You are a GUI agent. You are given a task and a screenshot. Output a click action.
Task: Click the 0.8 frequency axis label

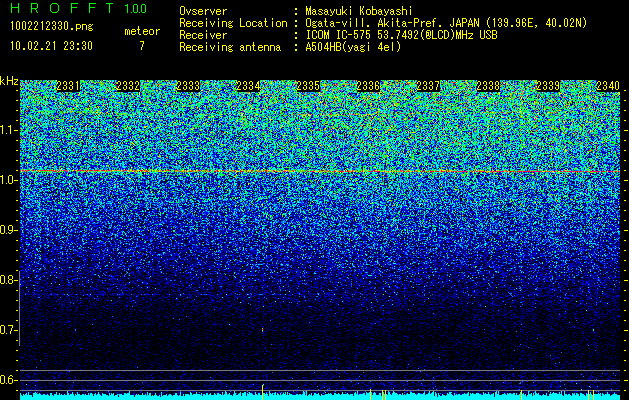8,280
